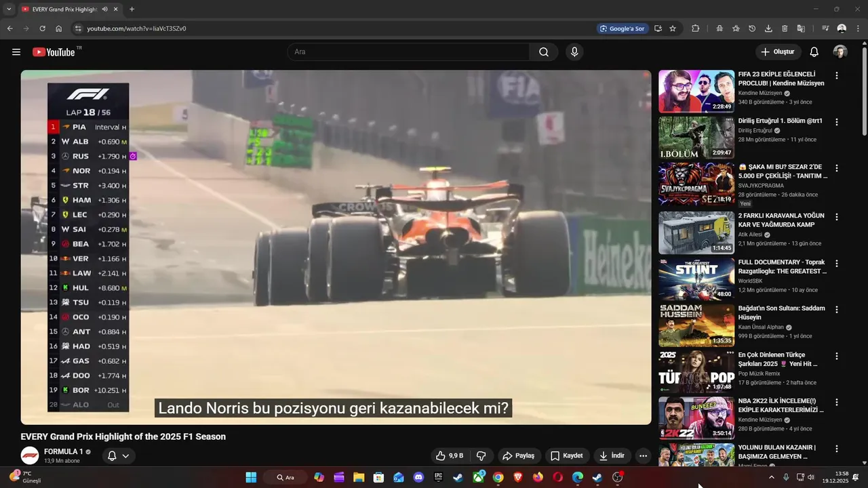Click the YouTube search magnifier button
This screenshot has width=868, height=488.
coord(544,52)
